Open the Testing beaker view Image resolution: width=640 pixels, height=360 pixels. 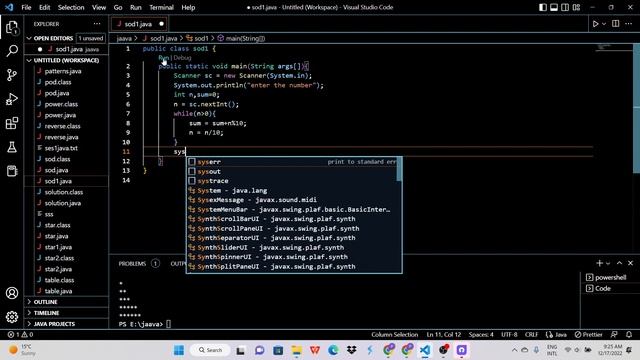tap(12, 147)
